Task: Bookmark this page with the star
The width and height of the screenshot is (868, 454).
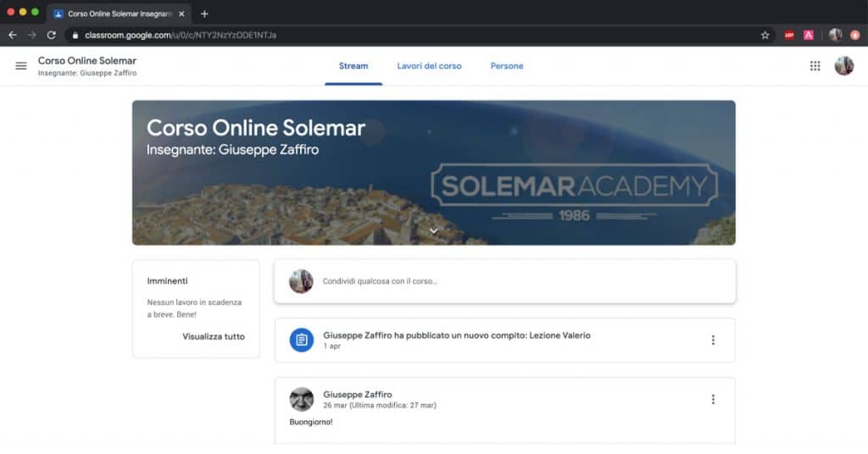Action: [x=765, y=35]
